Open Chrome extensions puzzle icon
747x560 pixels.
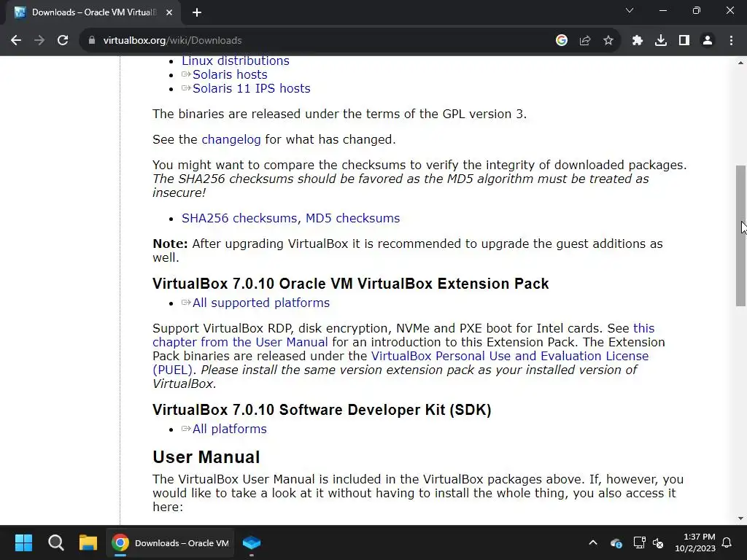coord(638,41)
